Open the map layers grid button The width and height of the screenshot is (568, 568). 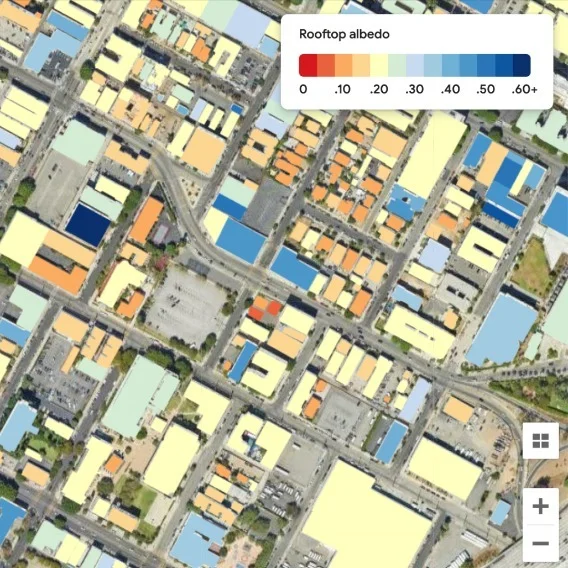point(540,440)
